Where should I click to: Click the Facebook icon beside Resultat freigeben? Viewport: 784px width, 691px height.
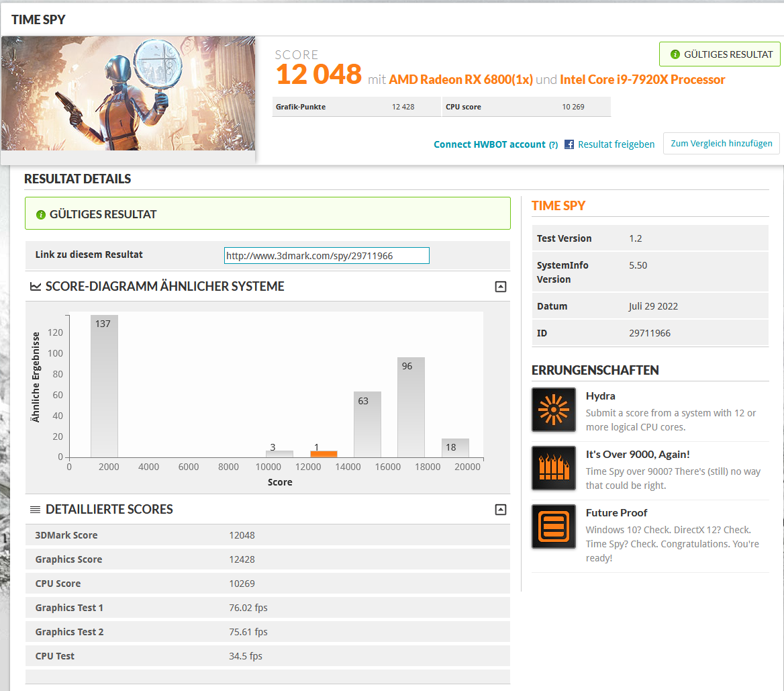tap(569, 144)
